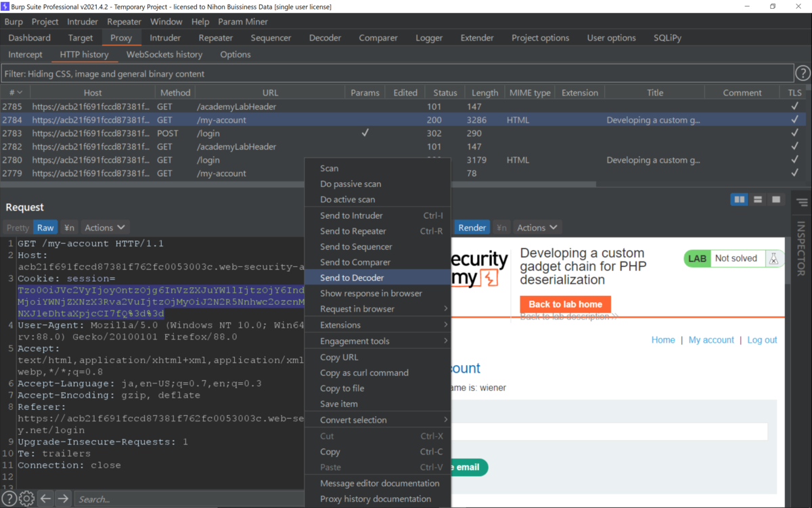Switch to combined single-pane layout icon
The image size is (812, 508).
click(x=776, y=199)
